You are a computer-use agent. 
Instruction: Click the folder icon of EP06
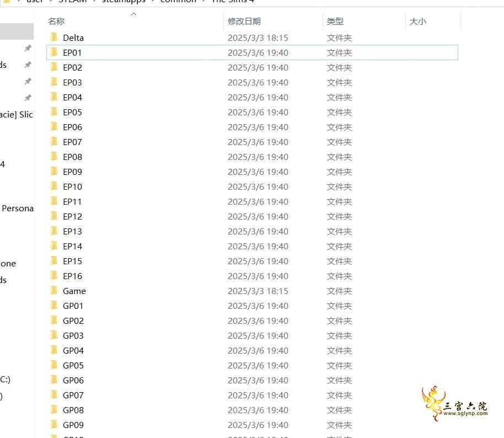click(x=54, y=127)
